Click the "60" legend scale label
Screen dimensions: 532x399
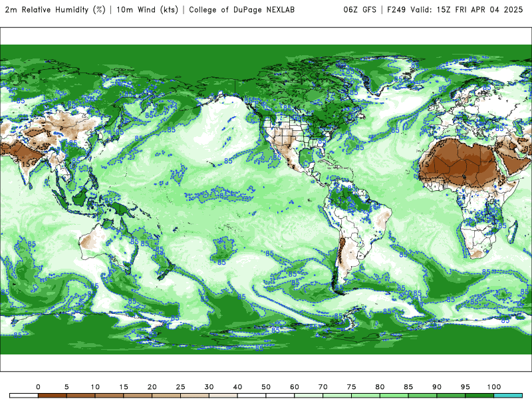point(295,387)
